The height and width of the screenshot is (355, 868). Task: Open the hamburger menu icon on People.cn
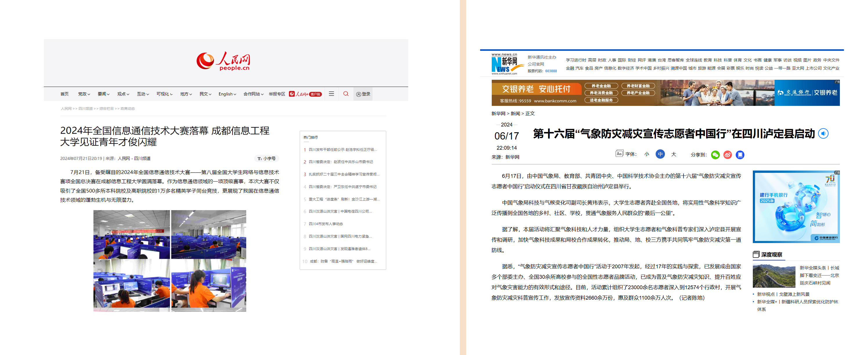click(331, 94)
